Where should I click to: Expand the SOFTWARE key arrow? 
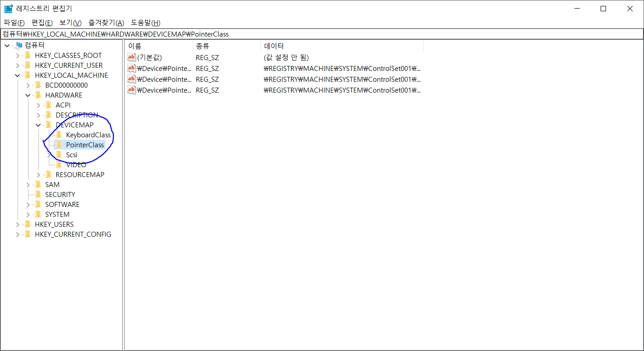(x=28, y=205)
